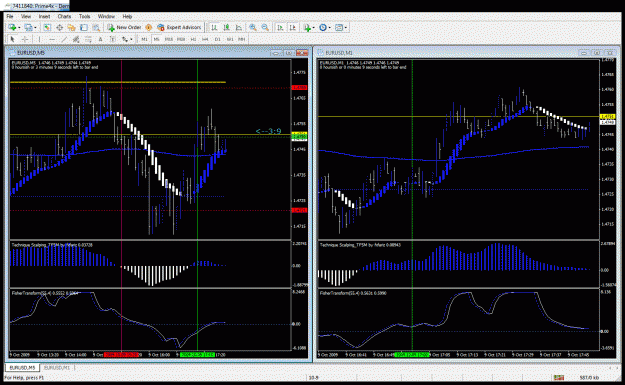Image resolution: width=625 pixels, height=385 pixels.
Task: Open the View menu
Action: coord(26,16)
